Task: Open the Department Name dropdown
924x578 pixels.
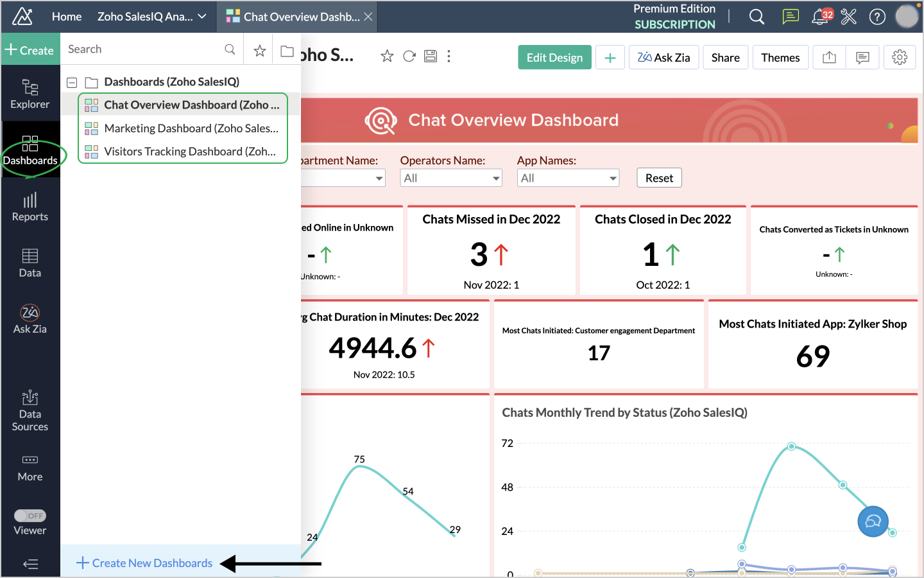Action: pos(343,178)
